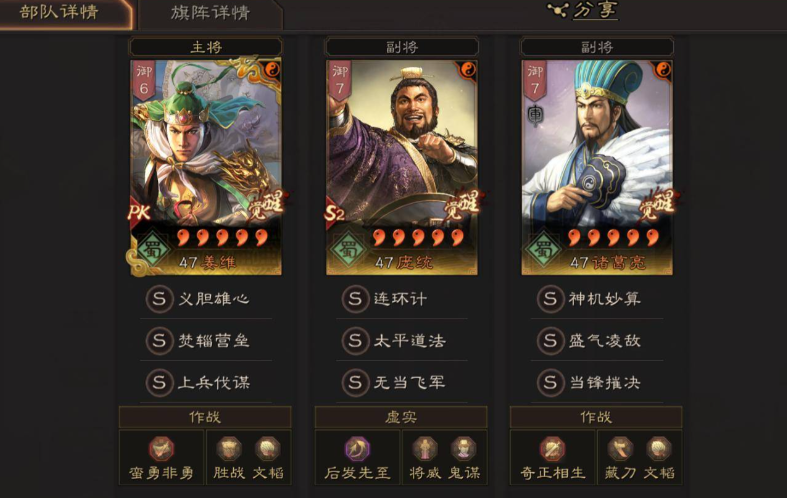View the 义胆雄心 skill

click(206, 299)
